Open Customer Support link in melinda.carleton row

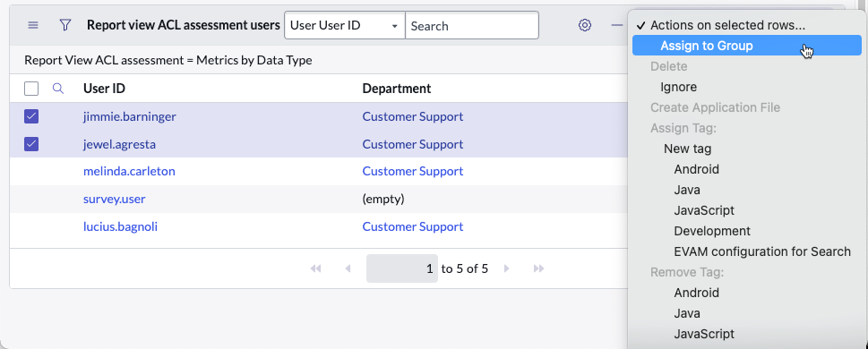(x=412, y=172)
